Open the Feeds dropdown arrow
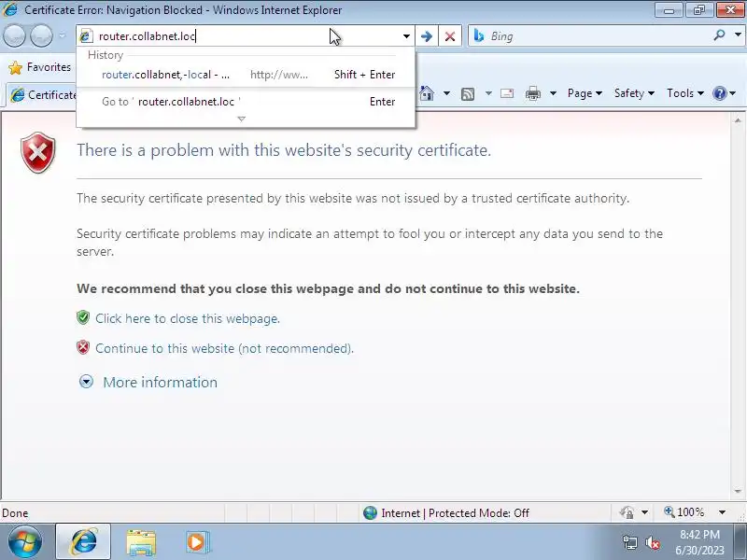Viewport: 747px width, 560px height. (488, 93)
